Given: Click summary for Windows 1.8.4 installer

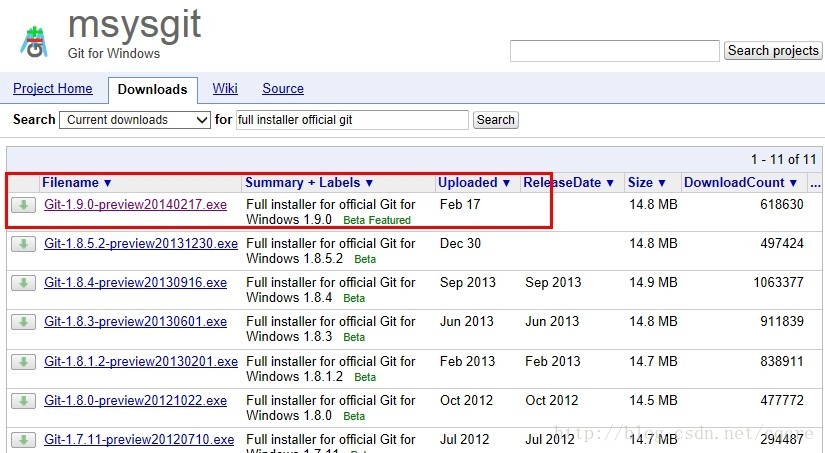Looking at the screenshot, I should (331, 290).
